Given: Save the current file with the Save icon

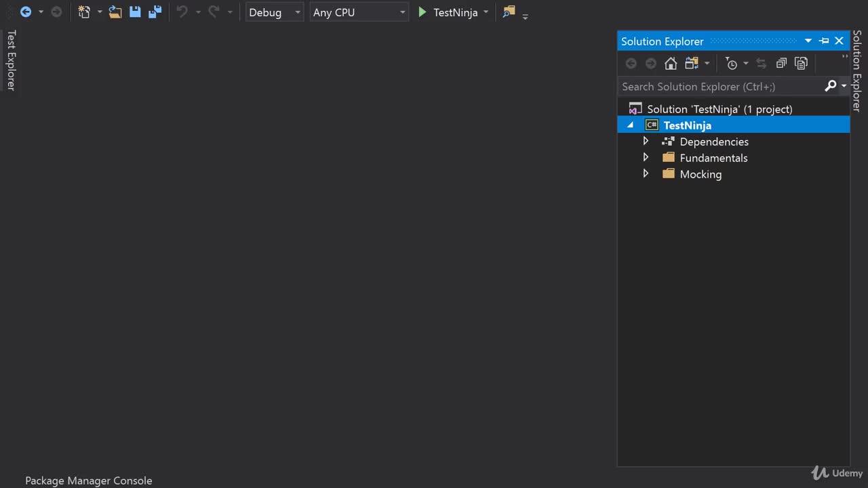Looking at the screenshot, I should pos(135,12).
